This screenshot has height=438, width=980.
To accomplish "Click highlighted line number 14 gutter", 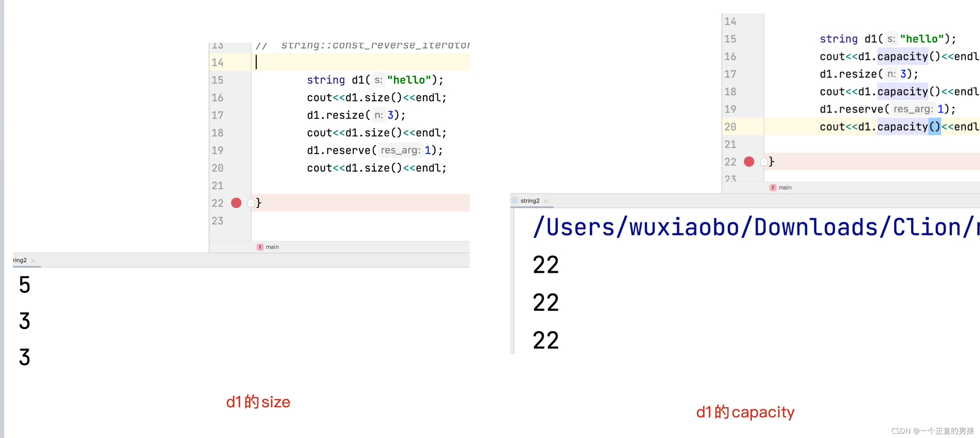I will (x=218, y=62).
